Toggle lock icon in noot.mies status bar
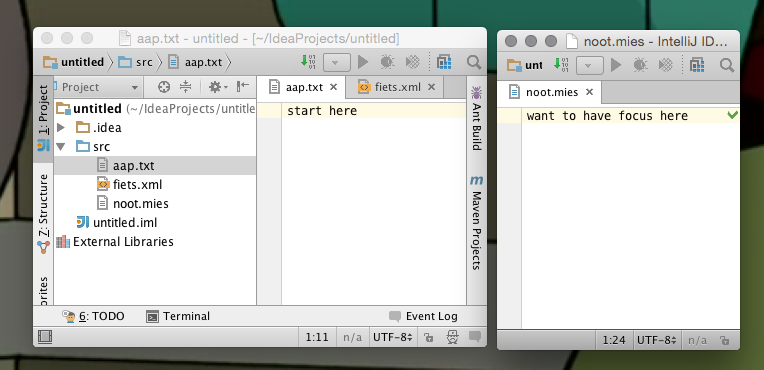 pyautogui.click(x=724, y=340)
